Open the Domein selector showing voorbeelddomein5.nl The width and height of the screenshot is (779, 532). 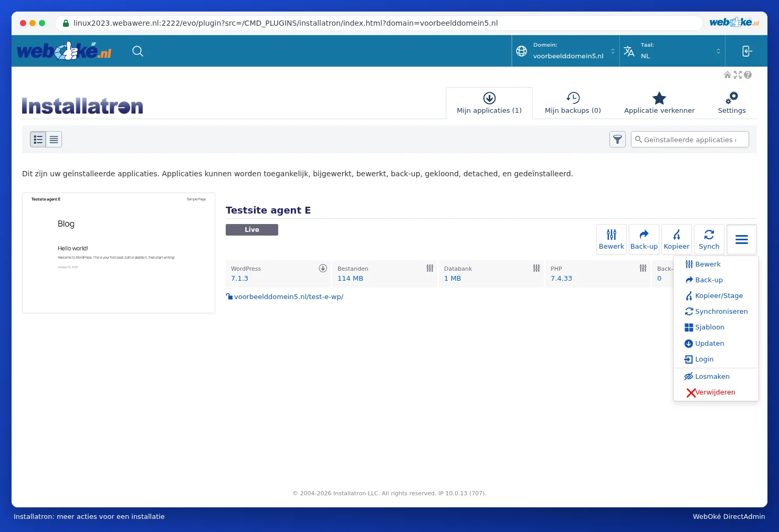[566, 51]
